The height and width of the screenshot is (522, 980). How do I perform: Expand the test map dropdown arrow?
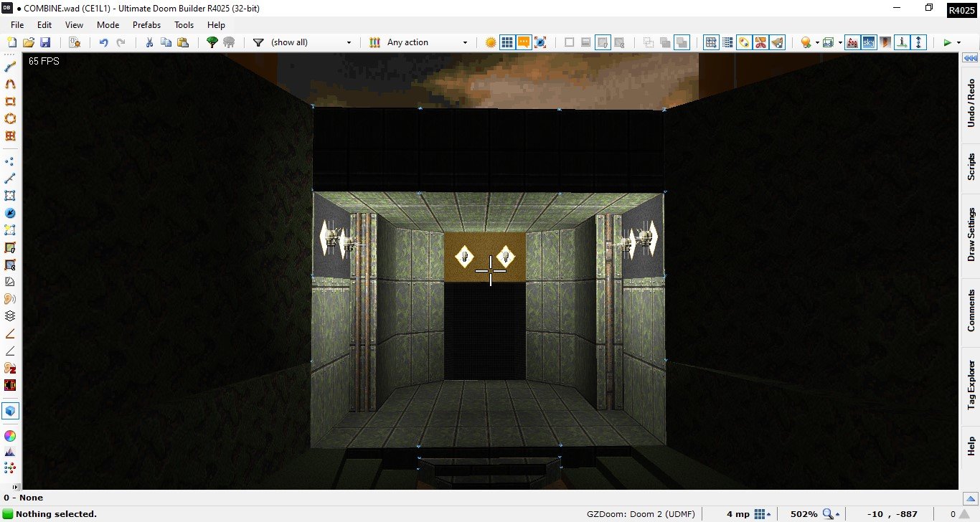click(958, 42)
